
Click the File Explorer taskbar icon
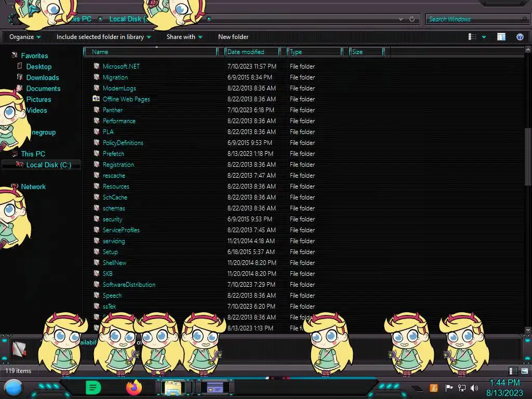pos(173,388)
